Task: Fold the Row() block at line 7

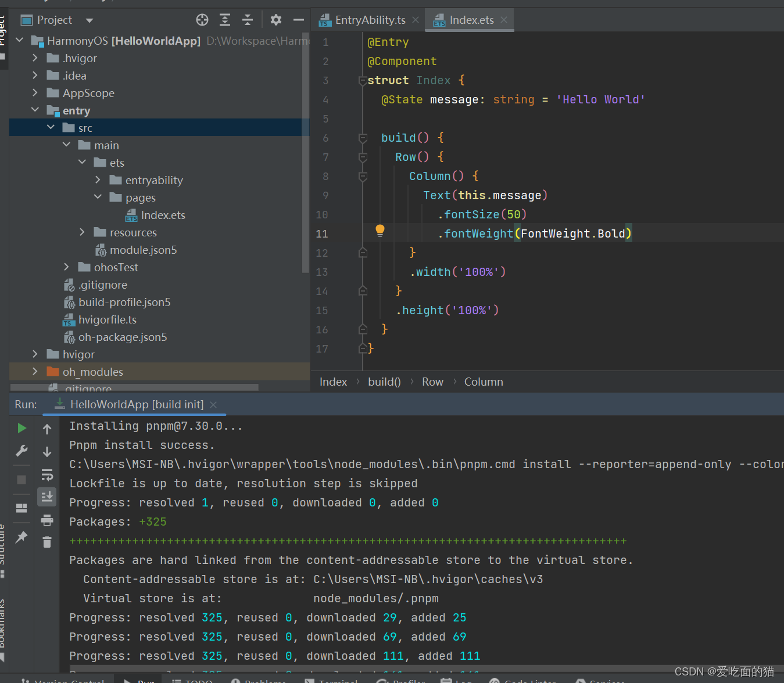Action: pyautogui.click(x=363, y=157)
